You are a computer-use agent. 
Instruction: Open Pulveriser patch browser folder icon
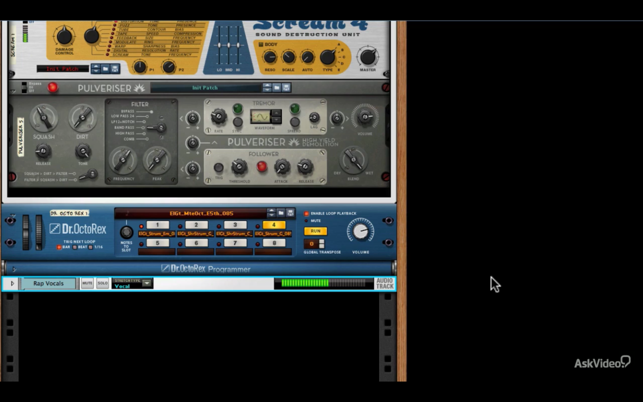point(277,87)
